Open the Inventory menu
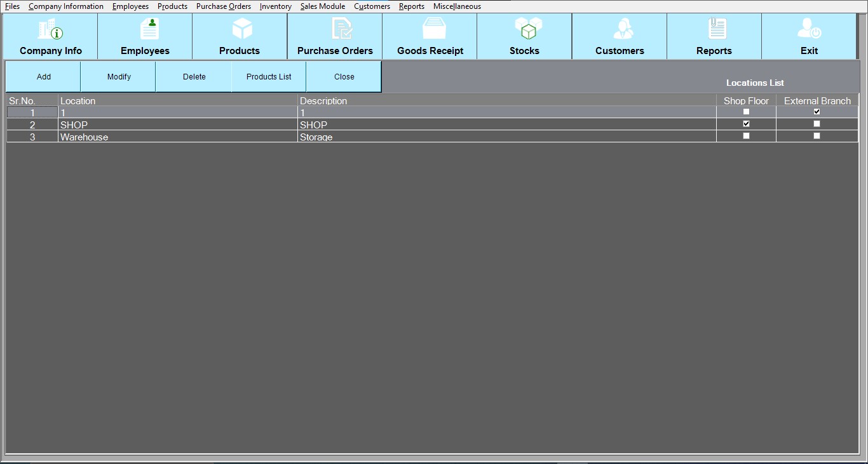 275,6
